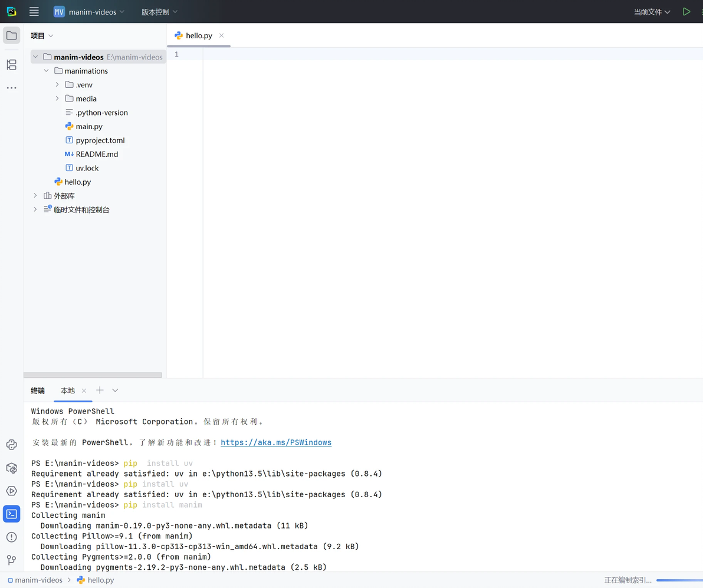This screenshot has height=588, width=703.
Task: Close the hello.py editor tab
Action: [222, 35]
